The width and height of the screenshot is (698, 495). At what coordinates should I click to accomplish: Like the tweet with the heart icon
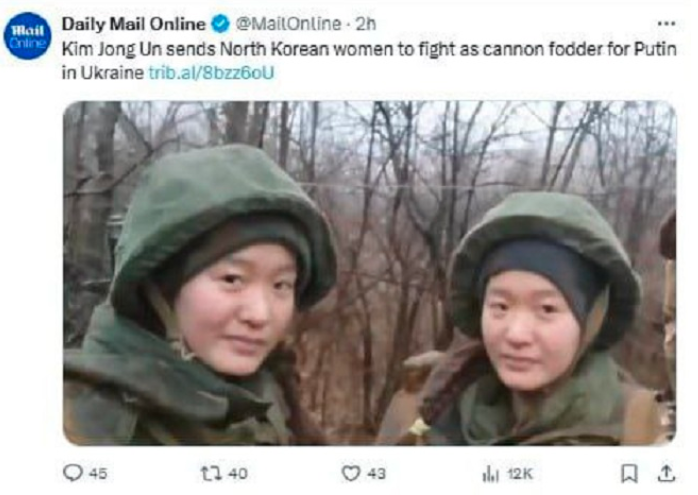[351, 473]
